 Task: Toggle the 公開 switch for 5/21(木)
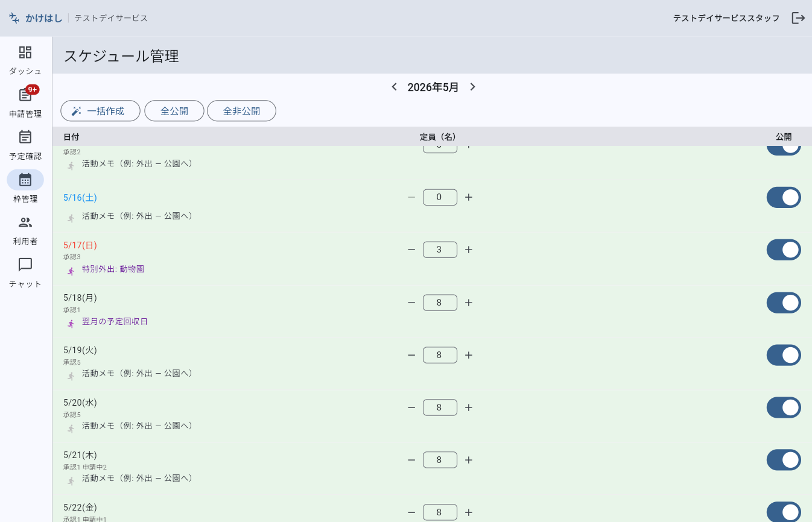click(x=784, y=460)
